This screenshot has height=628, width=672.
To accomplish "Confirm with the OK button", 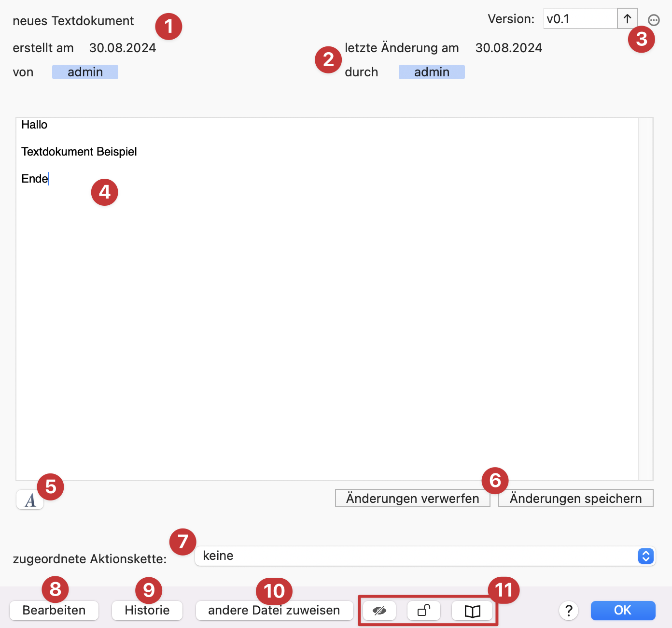I will coord(623,611).
